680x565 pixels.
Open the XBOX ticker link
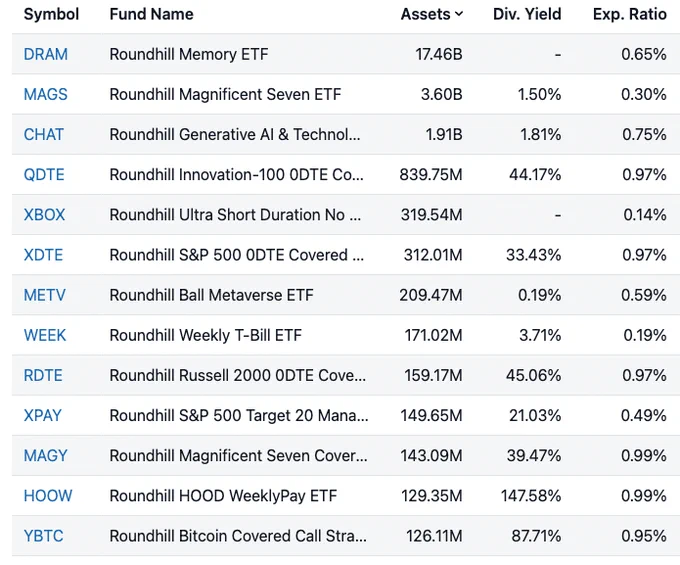(x=44, y=215)
